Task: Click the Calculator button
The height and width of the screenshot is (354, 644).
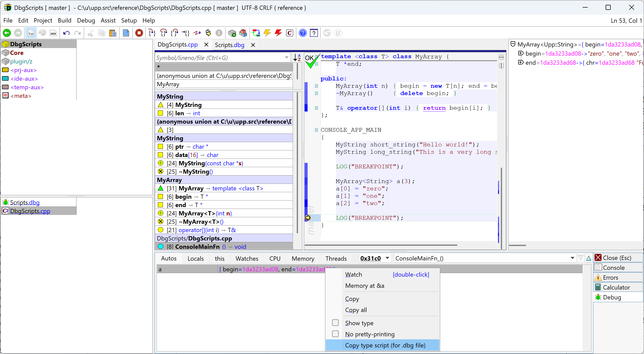Action: [616, 287]
